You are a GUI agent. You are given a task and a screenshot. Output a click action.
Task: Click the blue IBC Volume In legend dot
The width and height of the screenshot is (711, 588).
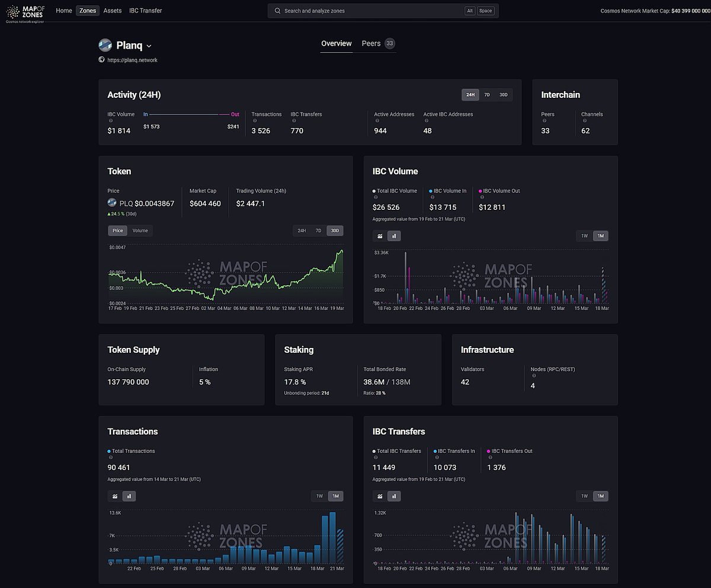click(x=431, y=191)
